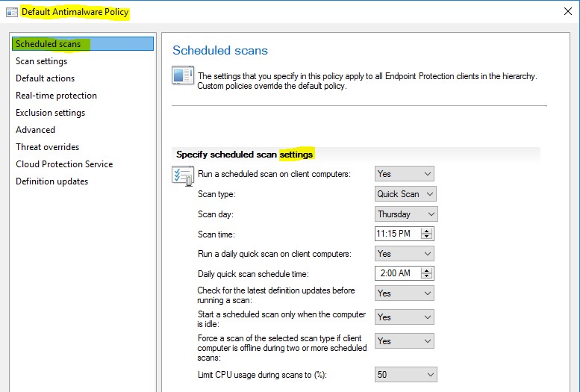580x392 pixels.
Task: Click the 'Specify scheduled scan settings' header
Action: (x=245, y=155)
